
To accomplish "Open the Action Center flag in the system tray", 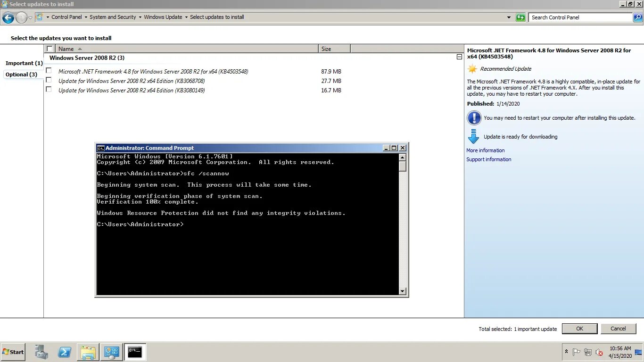I will click(x=576, y=352).
